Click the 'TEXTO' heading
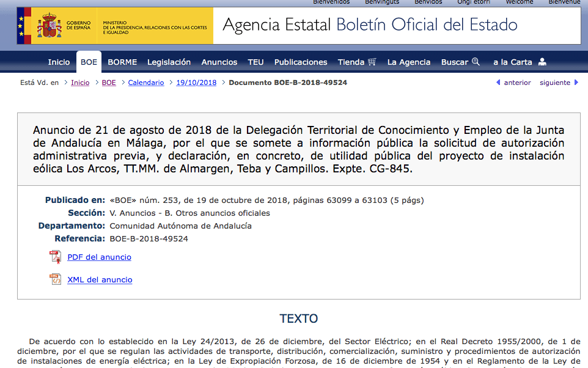 click(299, 318)
